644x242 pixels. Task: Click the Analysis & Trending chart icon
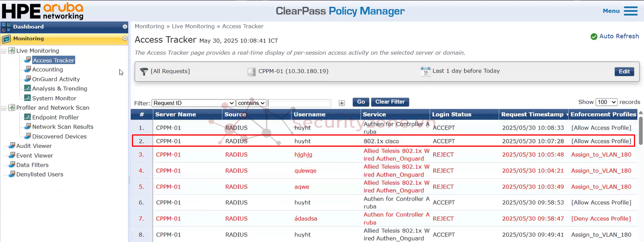tap(28, 88)
